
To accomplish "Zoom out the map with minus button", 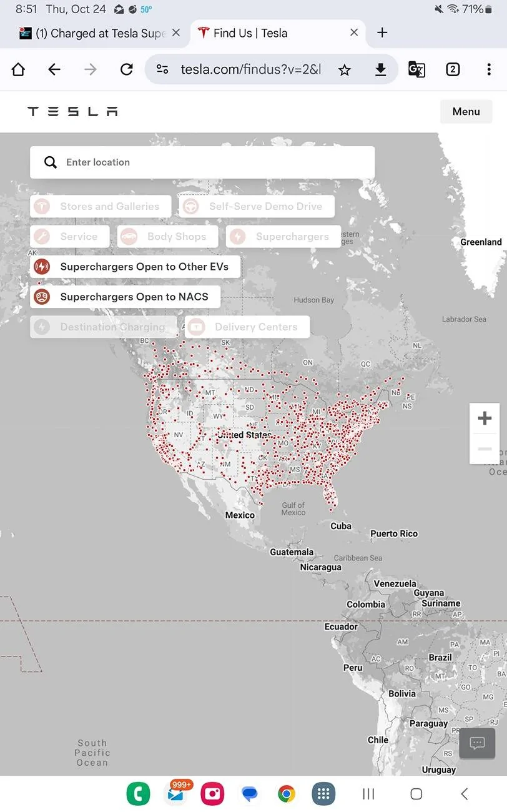I will pyautogui.click(x=485, y=449).
